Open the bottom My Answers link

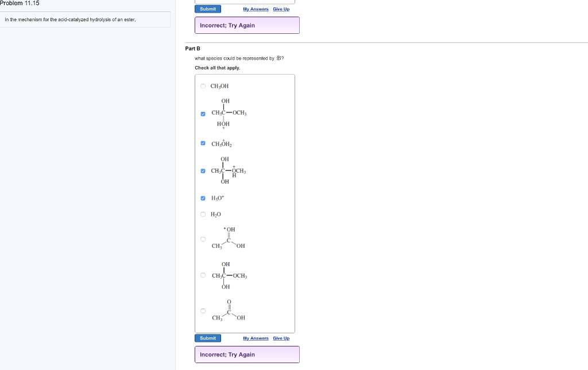tap(256, 338)
